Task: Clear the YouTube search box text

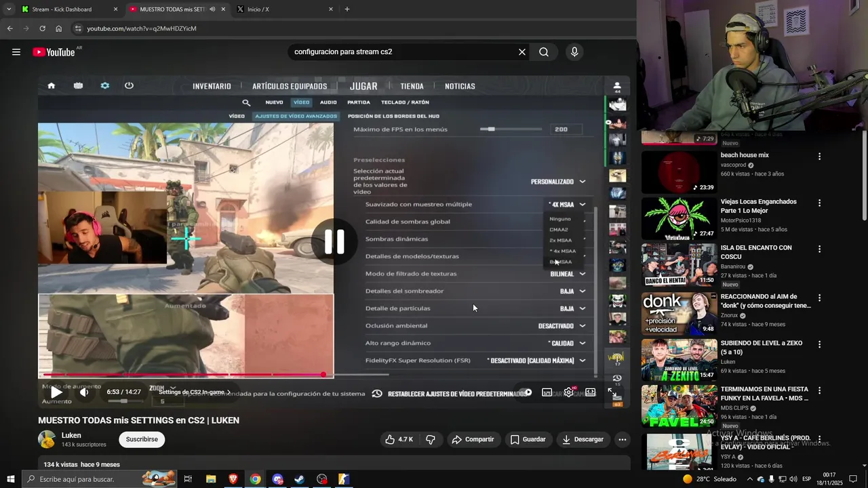Action: click(522, 52)
